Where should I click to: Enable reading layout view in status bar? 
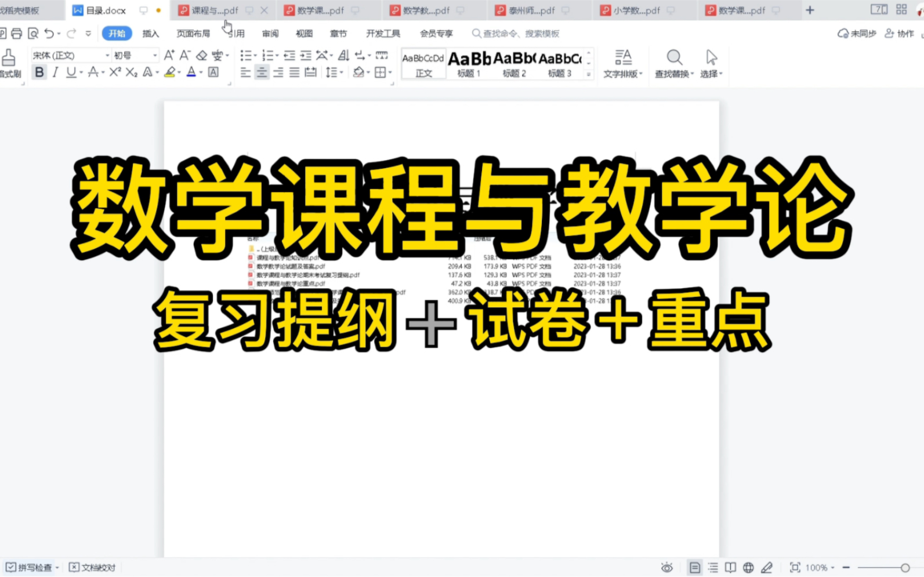tap(731, 568)
